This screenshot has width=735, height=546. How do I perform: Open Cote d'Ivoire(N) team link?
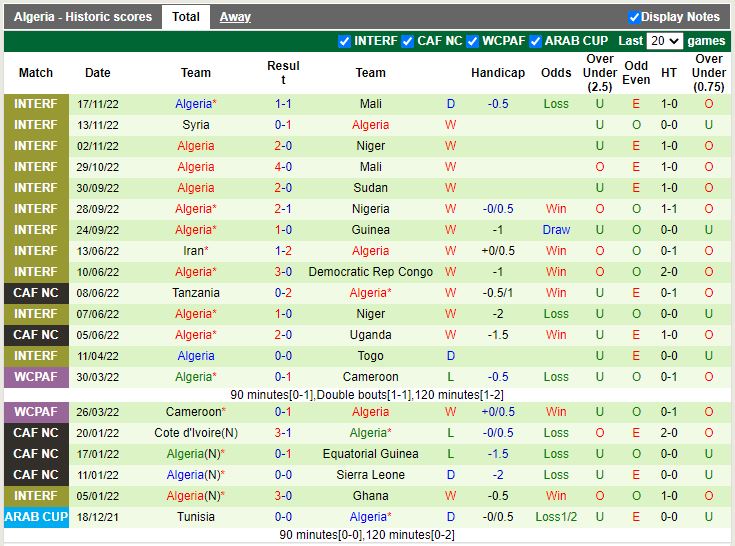tap(195, 433)
